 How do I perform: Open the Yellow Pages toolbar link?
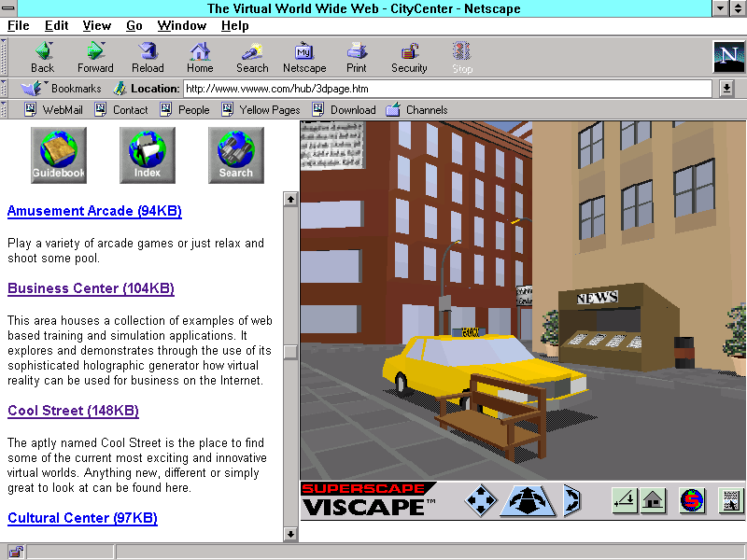tap(261, 110)
